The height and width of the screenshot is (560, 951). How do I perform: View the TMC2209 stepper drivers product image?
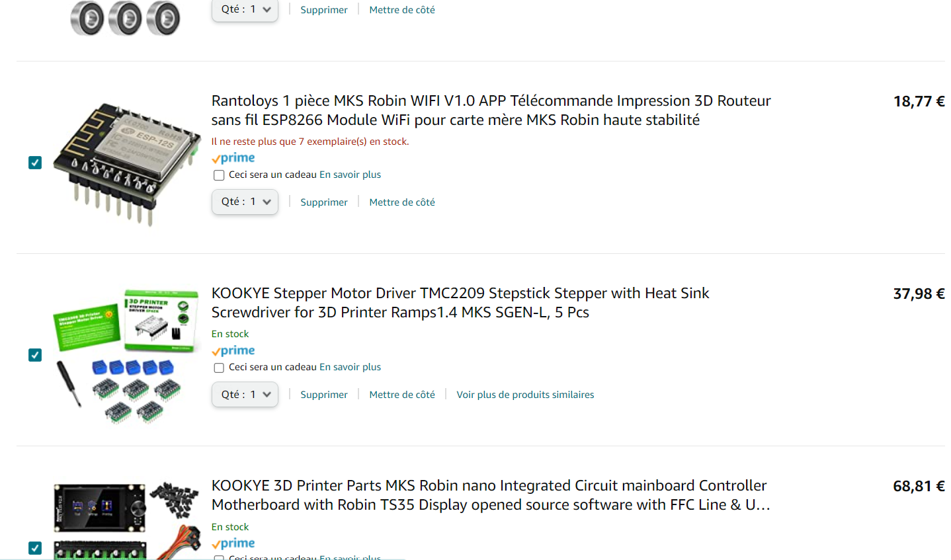(x=127, y=356)
